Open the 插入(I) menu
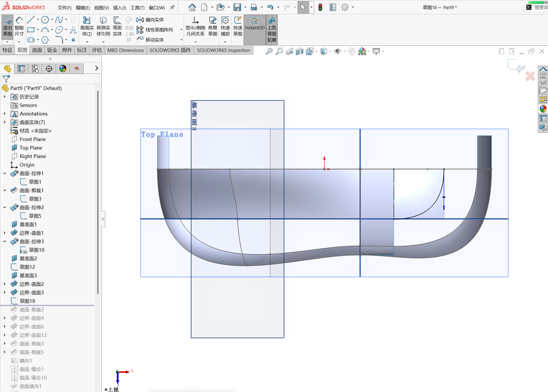 tap(119, 7)
